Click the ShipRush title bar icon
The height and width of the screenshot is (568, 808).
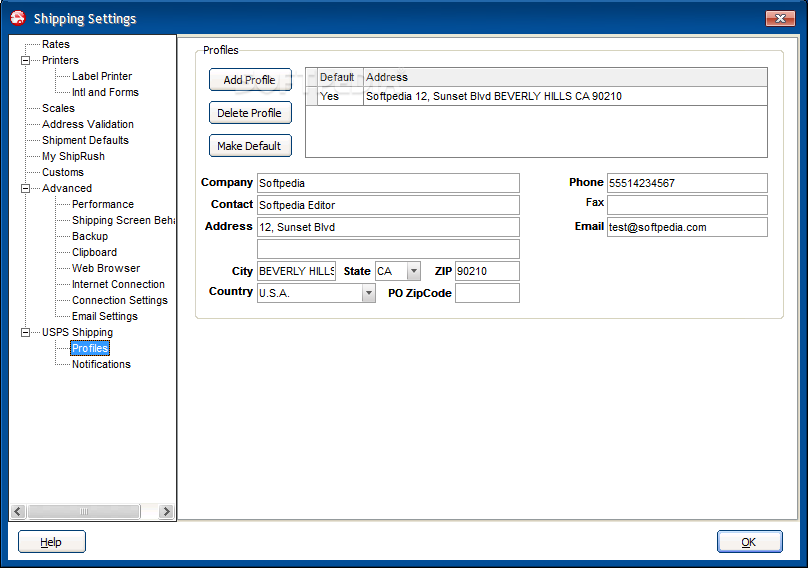(18, 18)
